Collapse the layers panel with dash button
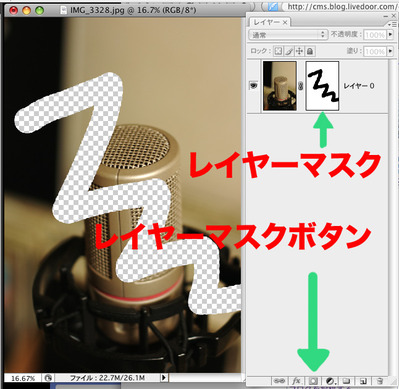The width and height of the screenshot is (399, 389). click(385, 16)
